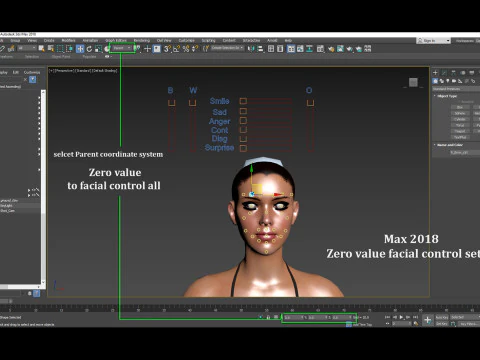Open the Views menu
The width and height of the screenshot is (480, 360).
(x=32, y=41)
